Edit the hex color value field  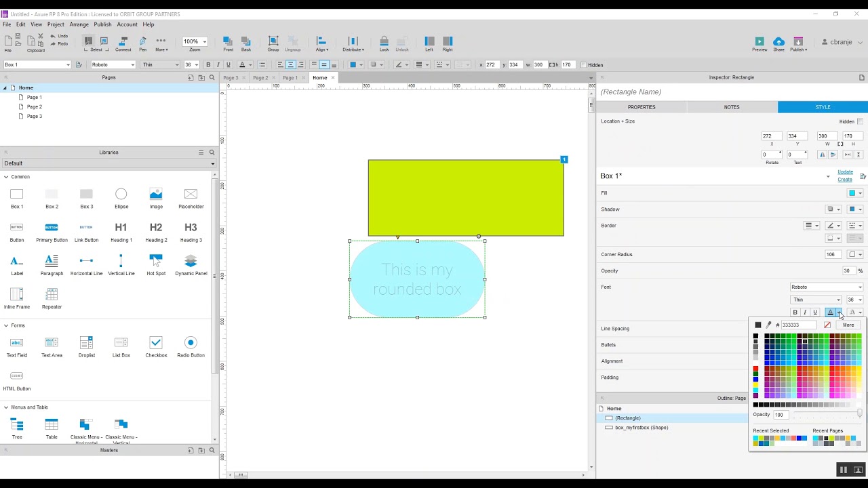pyautogui.click(x=798, y=325)
